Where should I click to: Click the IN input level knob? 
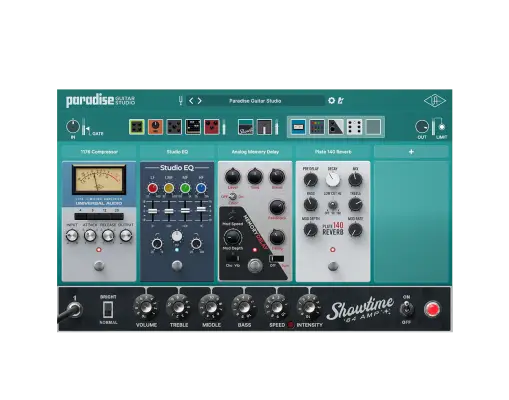pyautogui.click(x=73, y=126)
